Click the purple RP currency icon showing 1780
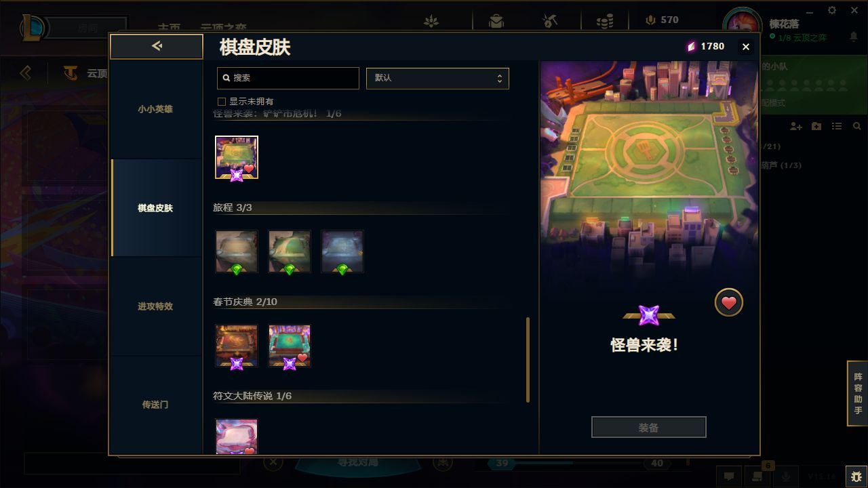This screenshot has height=488, width=868. (691, 46)
